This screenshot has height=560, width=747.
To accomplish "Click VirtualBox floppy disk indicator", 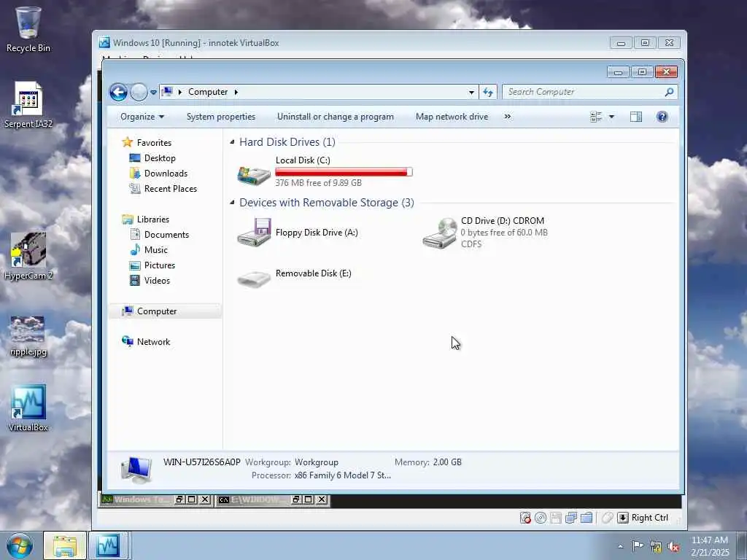I will (555, 518).
